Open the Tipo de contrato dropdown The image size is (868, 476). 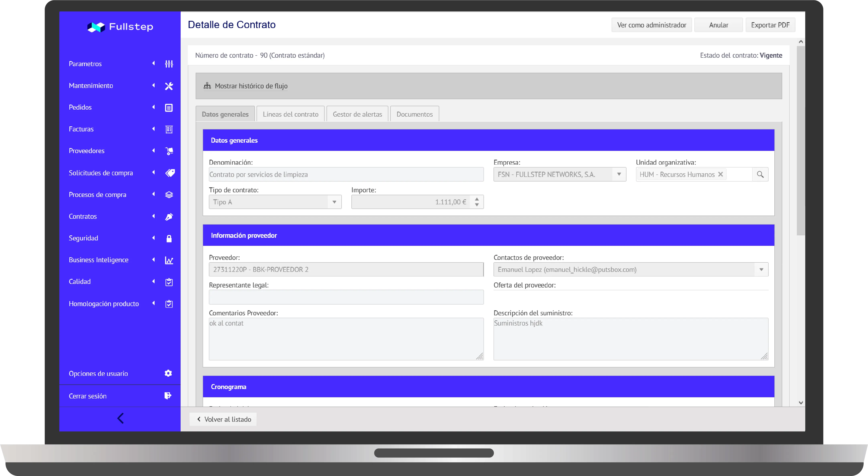(x=334, y=202)
